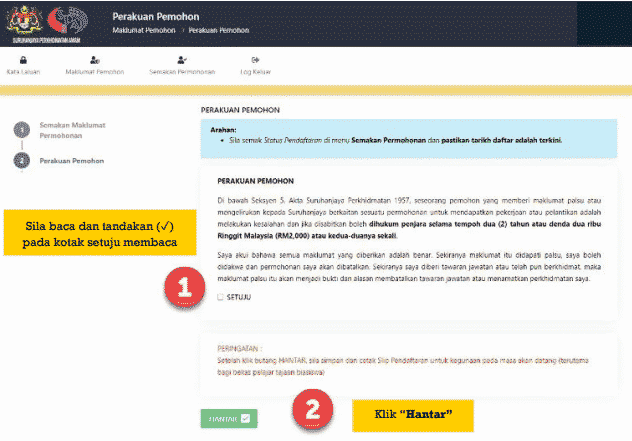The width and height of the screenshot is (632, 441).
Task: Click the red number 2 marker
Action: pos(313,410)
